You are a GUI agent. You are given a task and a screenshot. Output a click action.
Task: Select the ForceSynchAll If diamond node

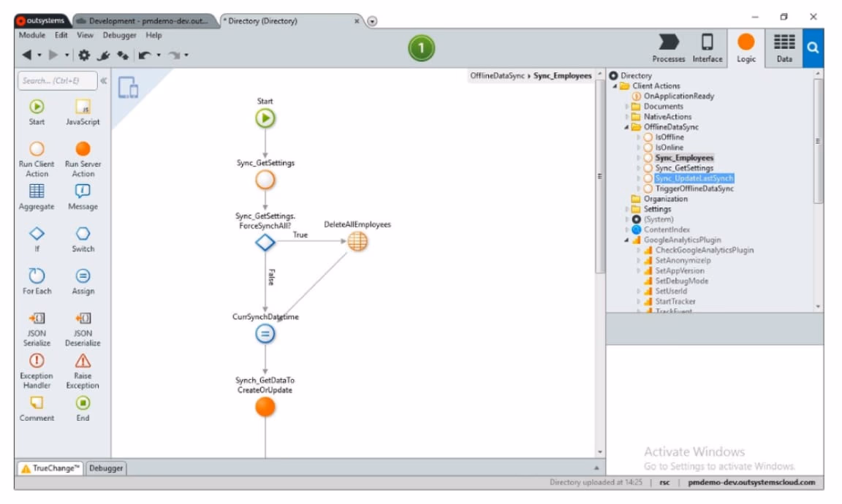265,242
